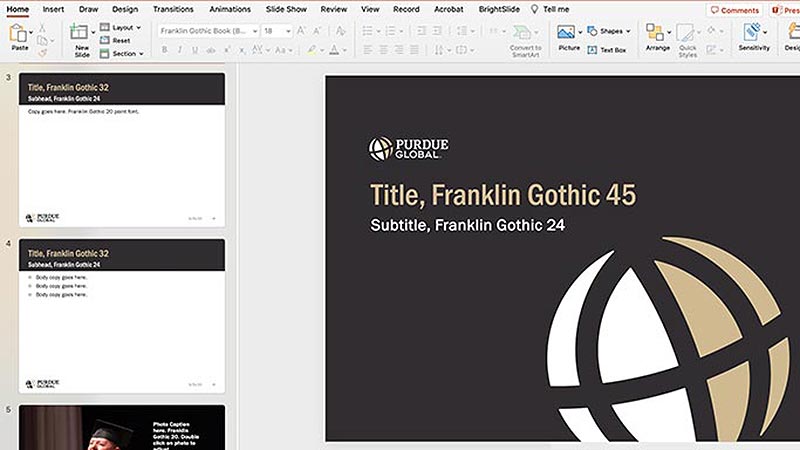Open the line spacing menu
The width and height of the screenshot is (800, 450).
pos(464,31)
